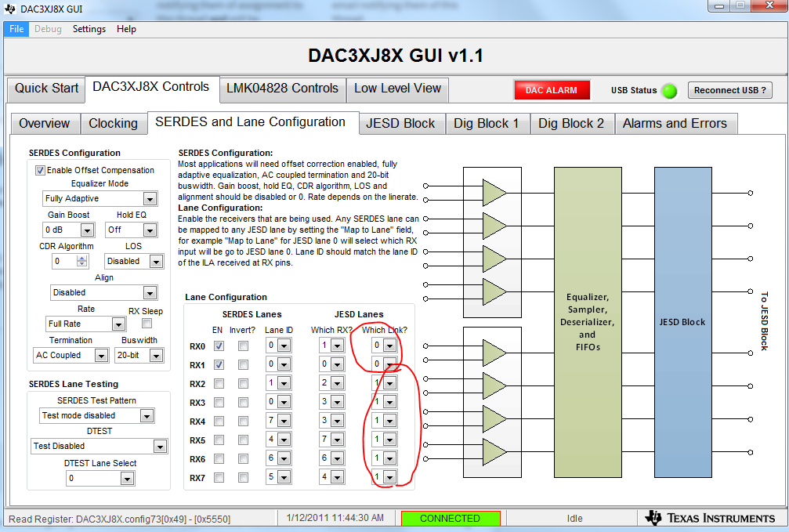789x532 pixels.
Task: Click the Read Register status bar text
Action: (120, 519)
